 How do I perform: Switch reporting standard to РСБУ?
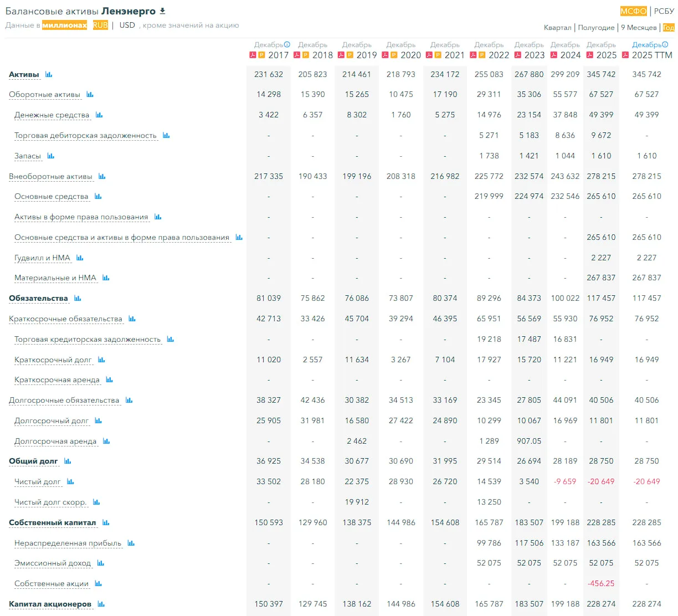click(664, 11)
